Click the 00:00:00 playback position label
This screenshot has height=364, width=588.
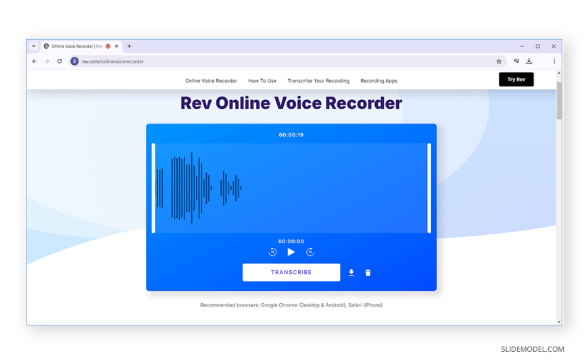[291, 241]
